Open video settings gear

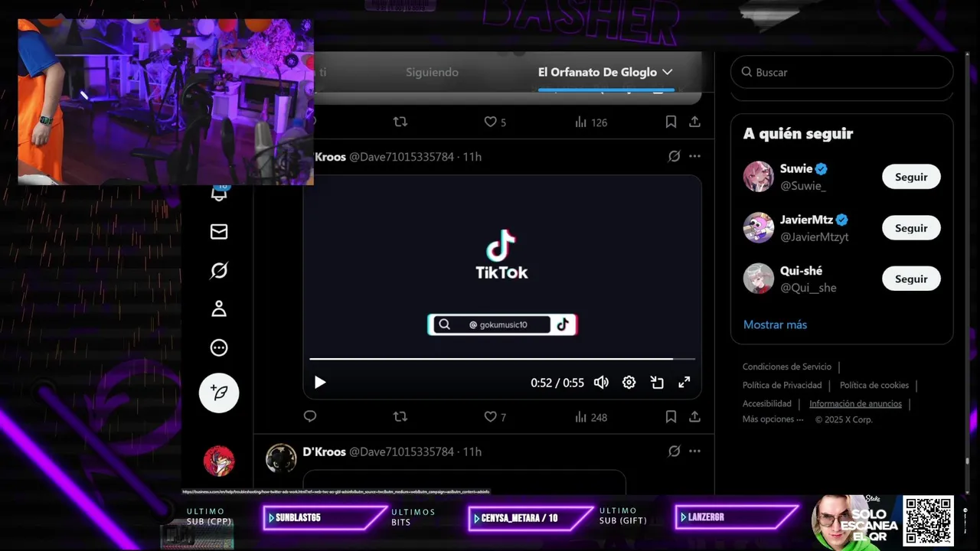629,383
